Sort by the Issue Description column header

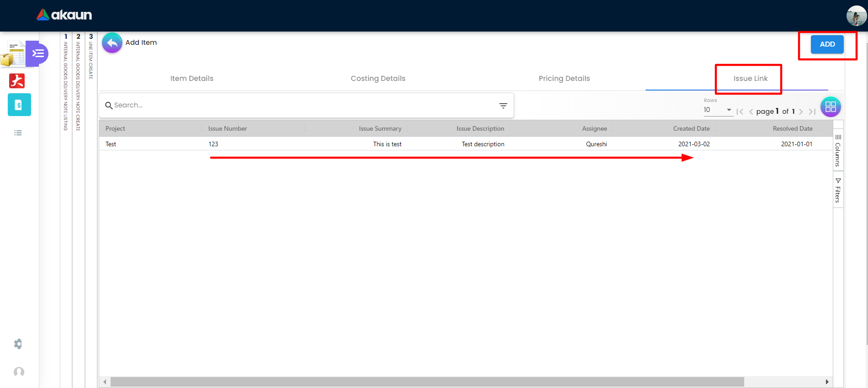pyautogui.click(x=480, y=129)
